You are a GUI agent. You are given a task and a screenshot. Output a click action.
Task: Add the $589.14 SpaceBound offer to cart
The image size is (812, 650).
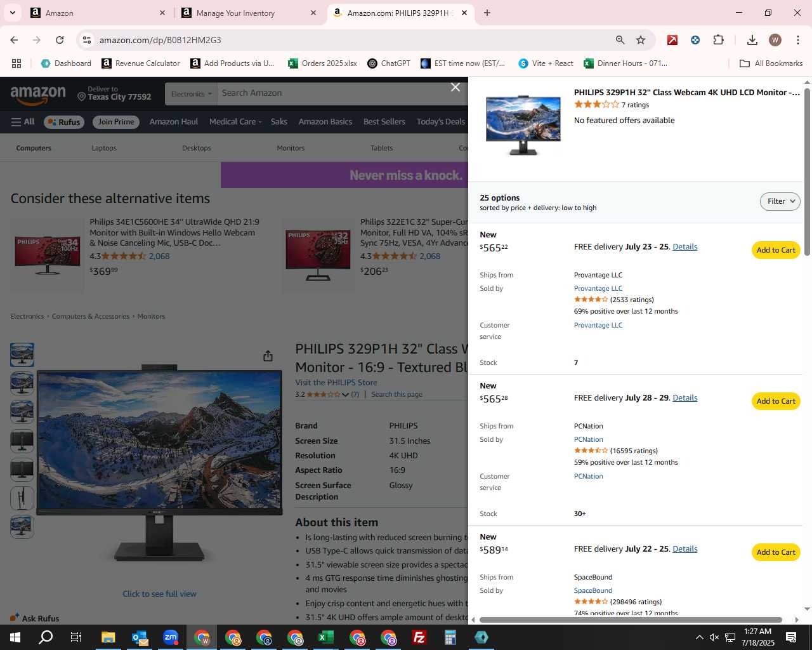[776, 552]
